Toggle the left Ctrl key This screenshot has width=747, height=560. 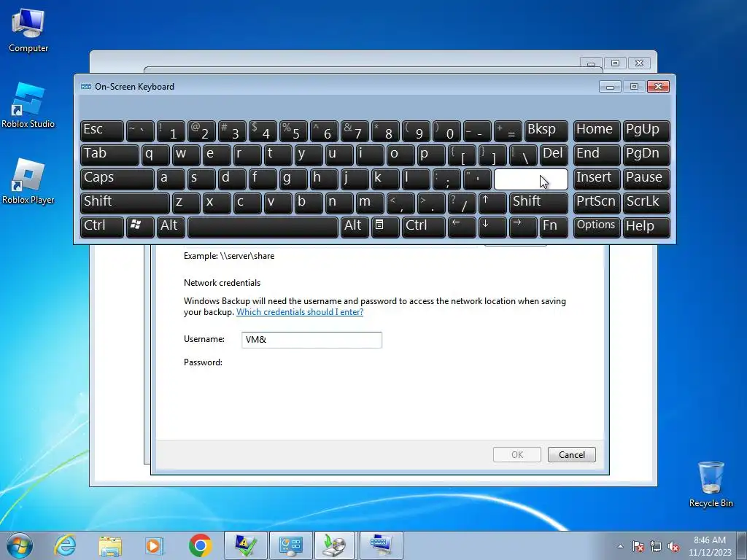[102, 227]
